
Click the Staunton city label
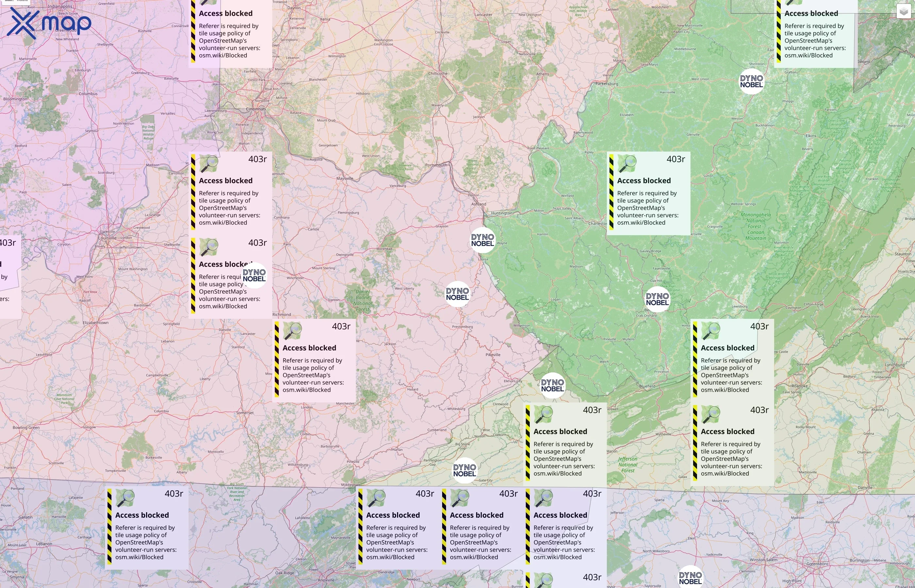tap(903, 254)
